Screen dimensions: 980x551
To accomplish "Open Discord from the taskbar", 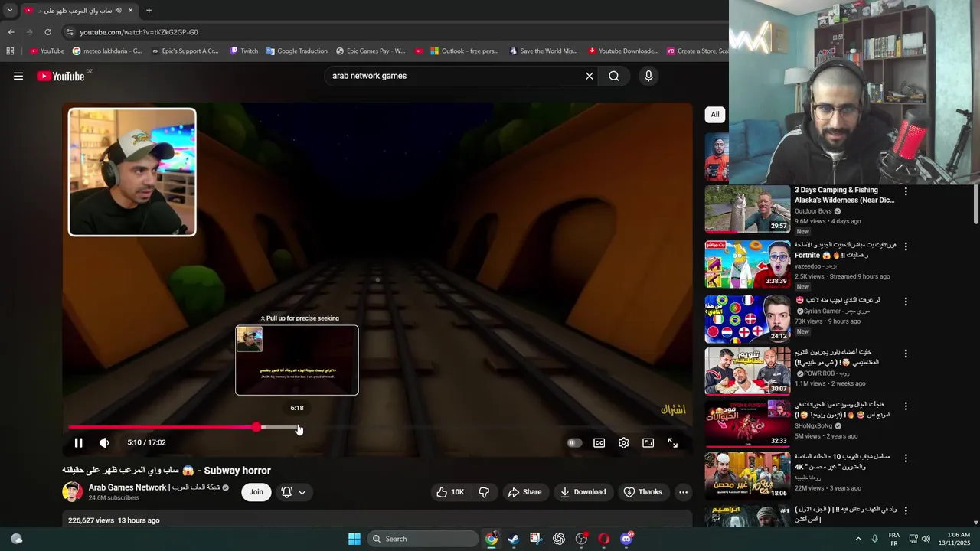I will [x=627, y=539].
